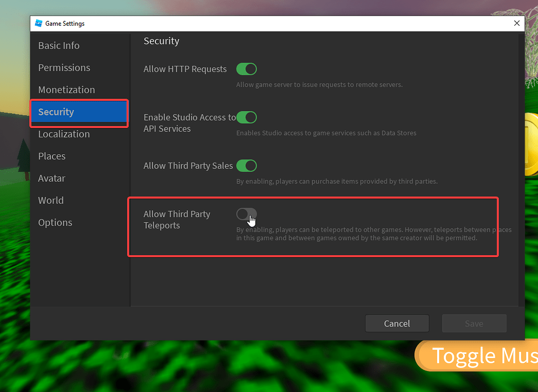The image size is (538, 392).
Task: Enable Allow Third Party Teleports switch
Action: (246, 214)
